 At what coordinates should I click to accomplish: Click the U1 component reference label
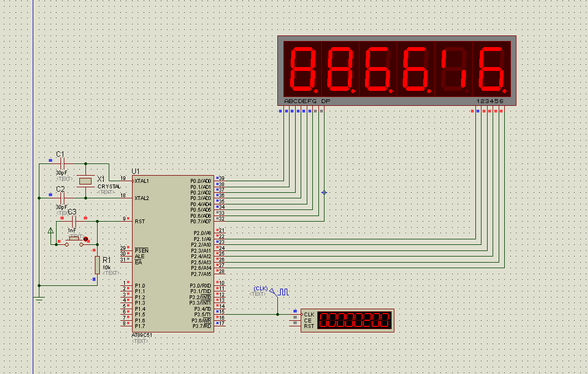(x=135, y=171)
